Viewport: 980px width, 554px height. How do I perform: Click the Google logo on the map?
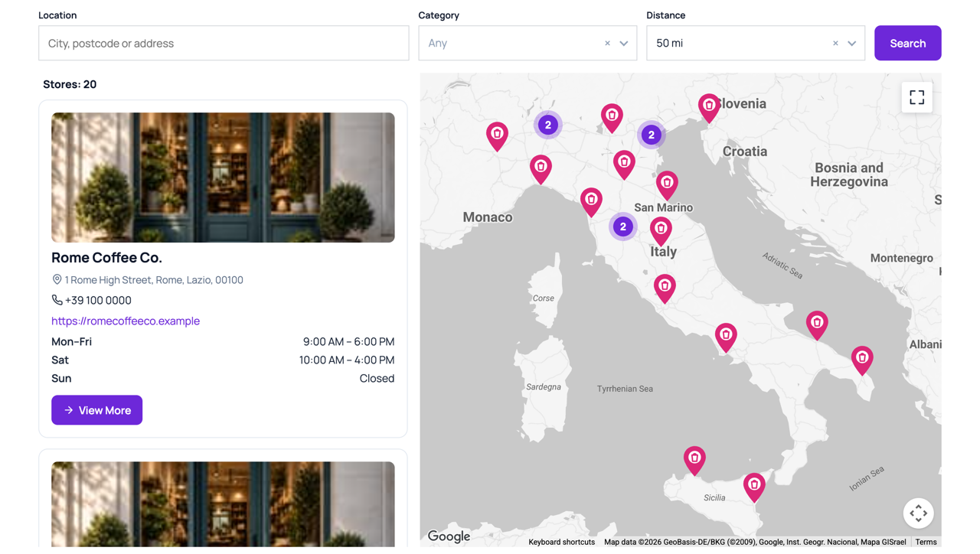point(449,536)
